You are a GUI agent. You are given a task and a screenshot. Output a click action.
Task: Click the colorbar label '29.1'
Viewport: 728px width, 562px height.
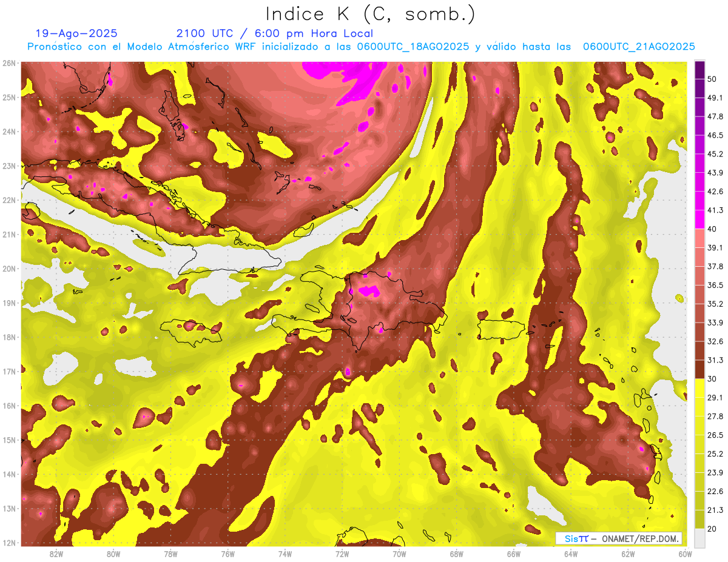coord(715,397)
